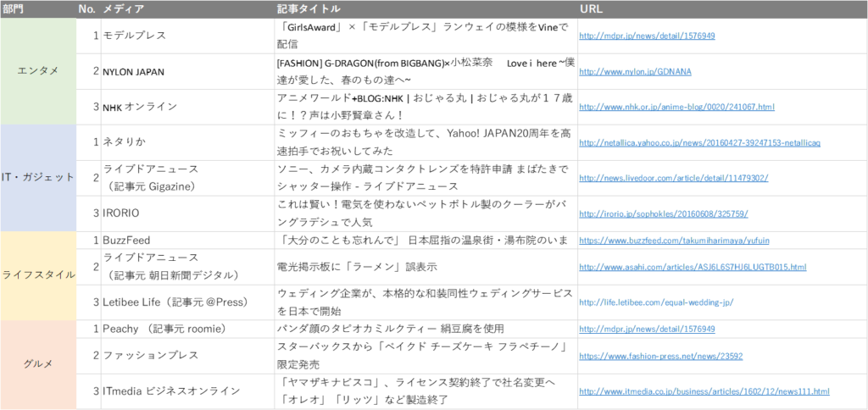Select the ヤマザキナビスコ article title cell
Viewport: 868px width, 410px height.
point(426,391)
